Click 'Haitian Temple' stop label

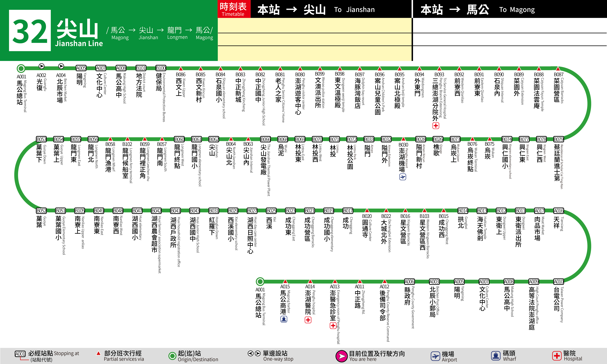click(485, 228)
